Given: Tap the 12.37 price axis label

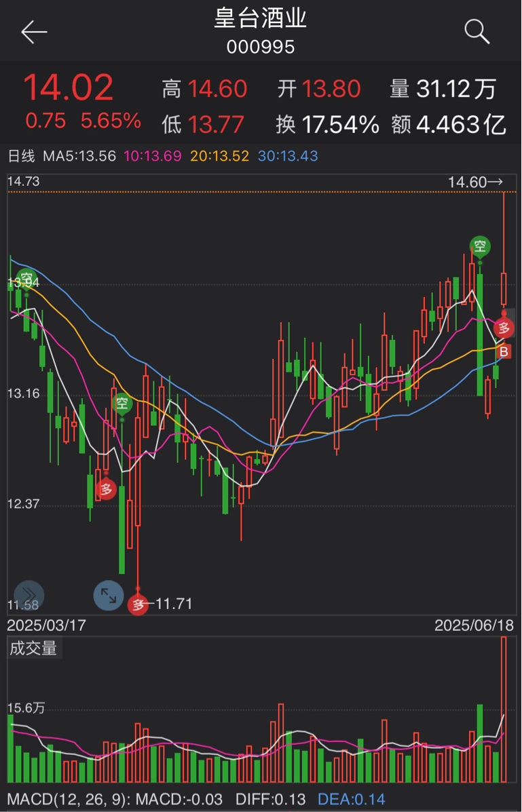Looking at the screenshot, I should pos(23,503).
